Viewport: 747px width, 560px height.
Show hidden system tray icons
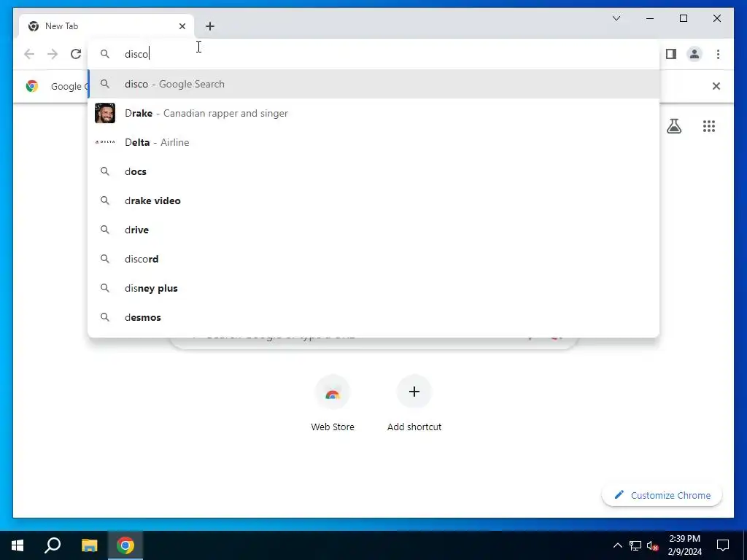click(617, 545)
